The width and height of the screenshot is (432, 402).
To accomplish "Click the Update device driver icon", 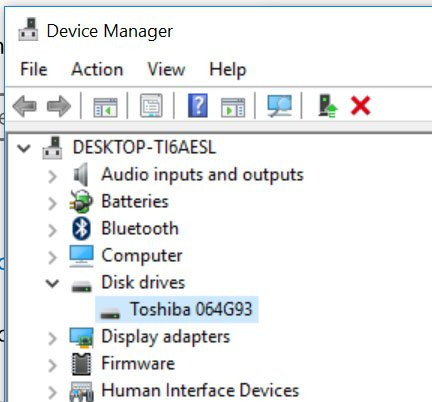I will [x=327, y=106].
